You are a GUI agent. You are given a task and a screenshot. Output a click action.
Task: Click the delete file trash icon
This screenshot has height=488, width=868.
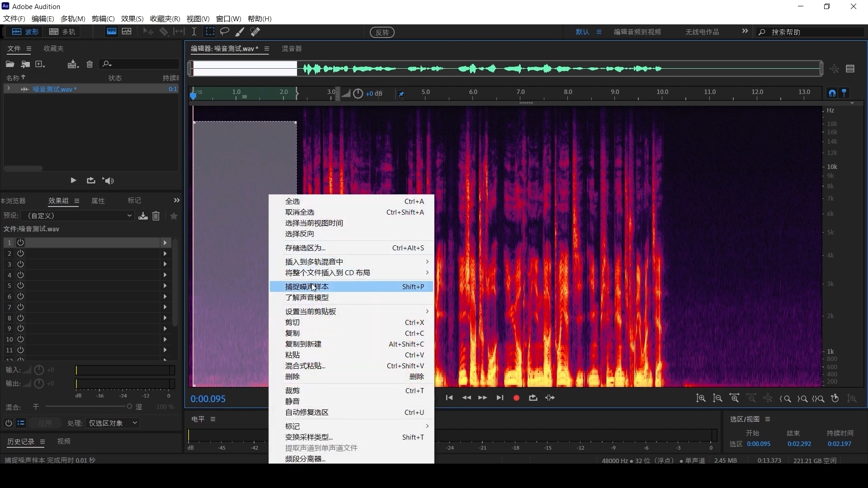point(90,64)
